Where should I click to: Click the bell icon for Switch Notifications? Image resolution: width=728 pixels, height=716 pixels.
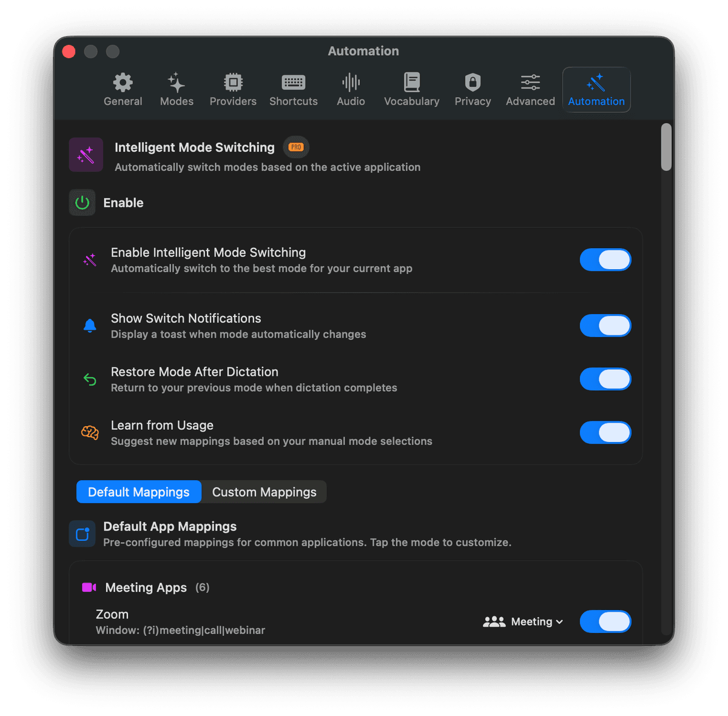click(x=90, y=326)
